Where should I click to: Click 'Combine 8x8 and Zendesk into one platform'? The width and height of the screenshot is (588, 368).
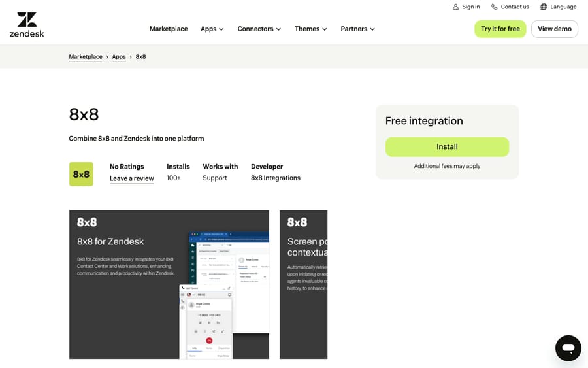click(x=137, y=139)
